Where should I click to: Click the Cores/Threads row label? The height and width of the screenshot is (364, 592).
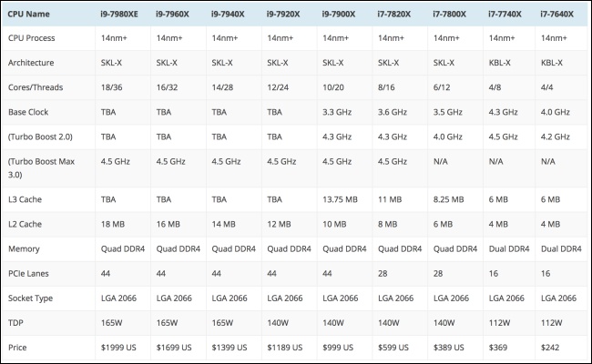click(36, 87)
